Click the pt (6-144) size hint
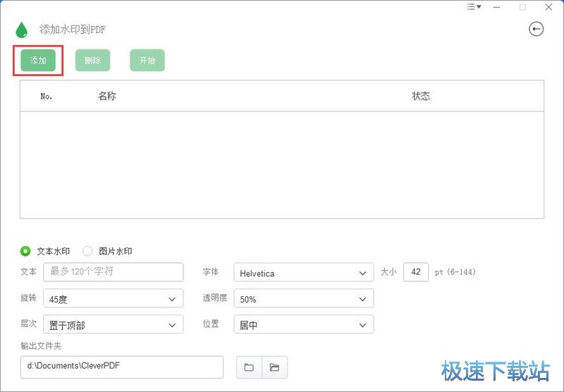 [455, 272]
